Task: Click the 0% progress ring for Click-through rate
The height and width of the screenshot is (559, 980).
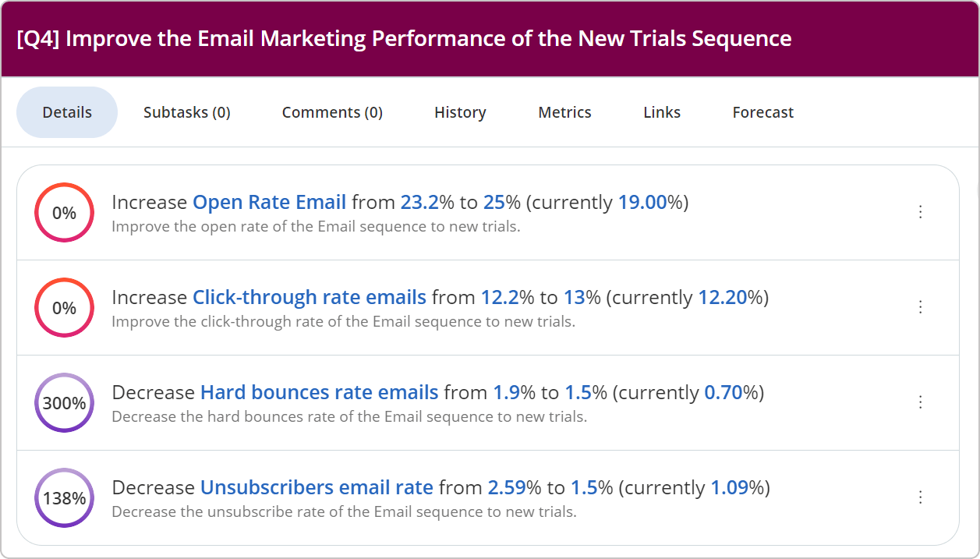Action: [64, 308]
